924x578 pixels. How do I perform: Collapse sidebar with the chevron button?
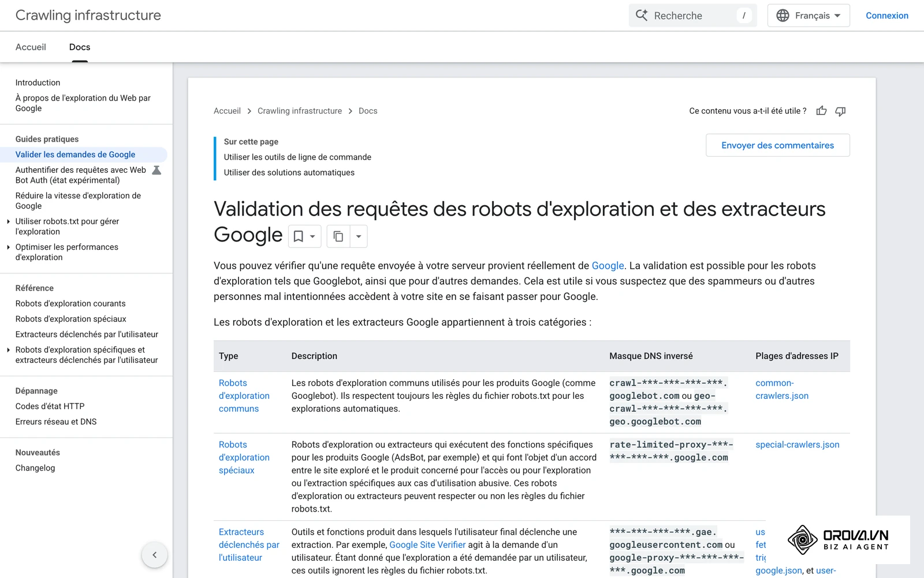tap(155, 555)
